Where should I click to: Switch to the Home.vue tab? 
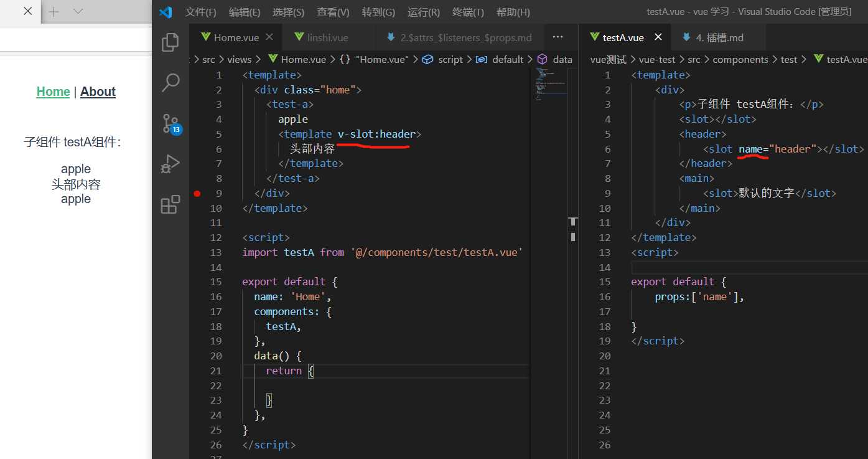[x=236, y=37]
